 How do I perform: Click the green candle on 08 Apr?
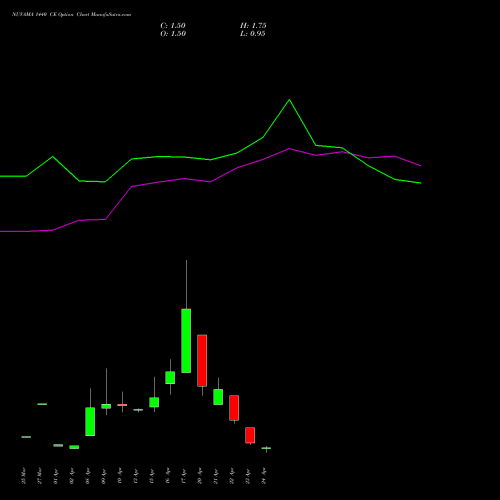pyautogui.click(x=90, y=421)
